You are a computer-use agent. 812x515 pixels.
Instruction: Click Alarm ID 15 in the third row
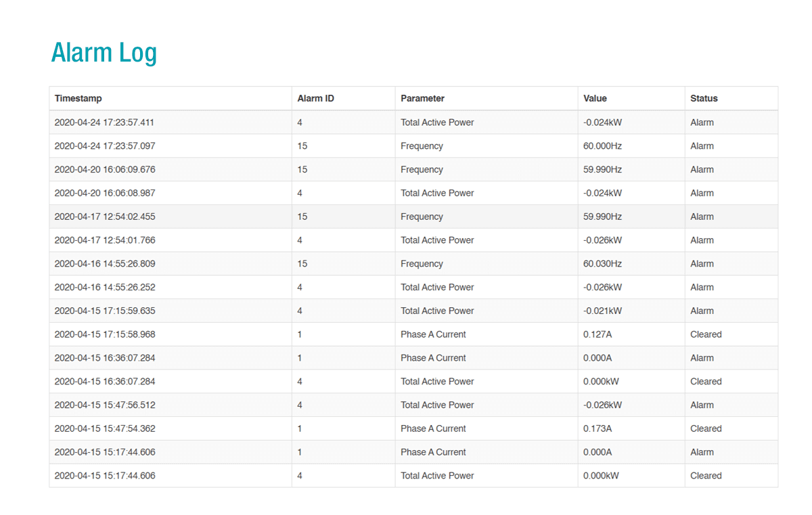coord(301,169)
